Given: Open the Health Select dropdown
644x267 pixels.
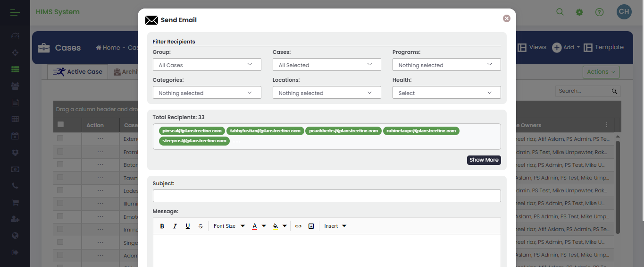Looking at the screenshot, I should (446, 93).
